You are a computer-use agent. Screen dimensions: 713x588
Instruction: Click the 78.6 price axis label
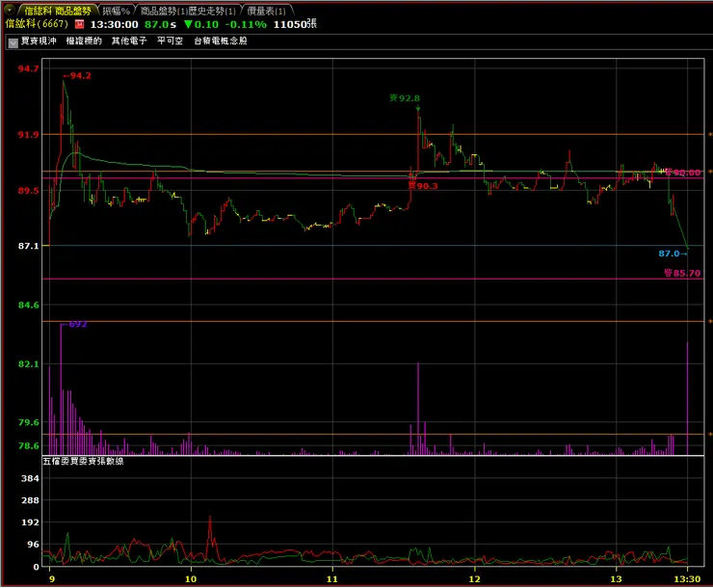pyautogui.click(x=28, y=445)
